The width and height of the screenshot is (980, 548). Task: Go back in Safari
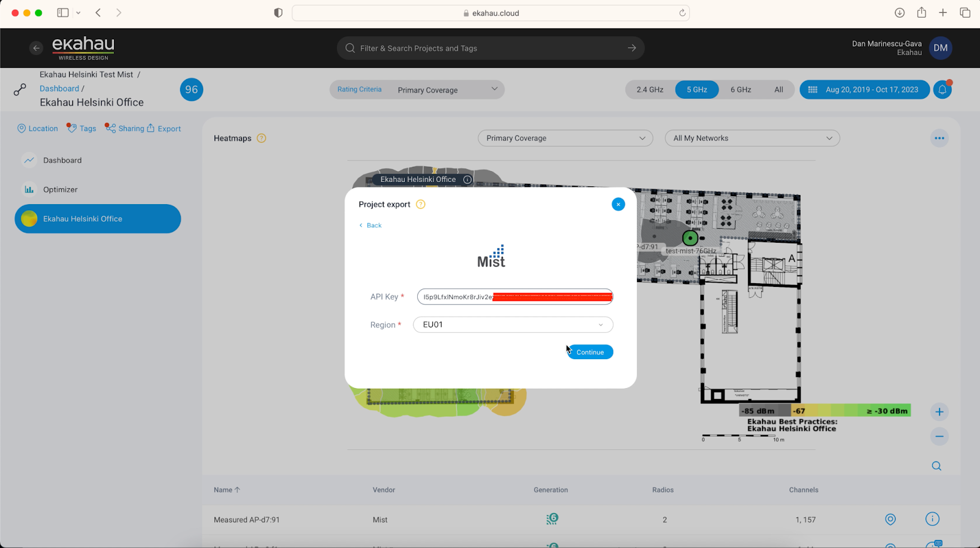coord(98,12)
